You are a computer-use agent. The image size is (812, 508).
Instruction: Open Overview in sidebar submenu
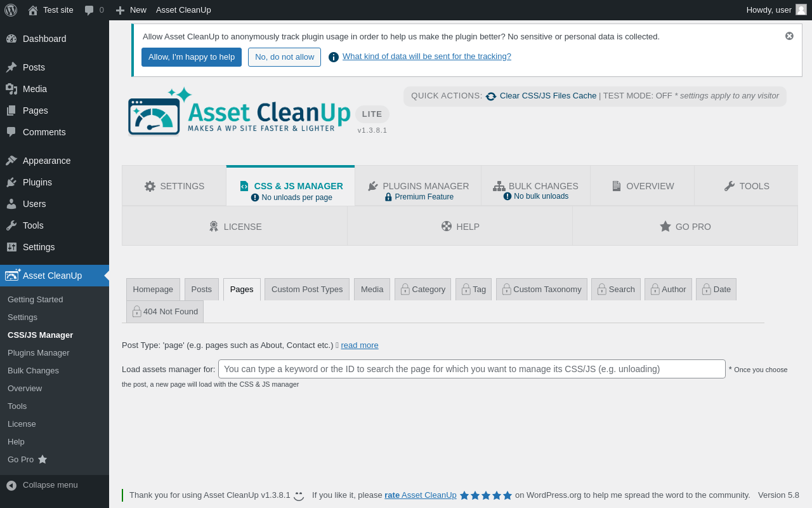(25, 389)
